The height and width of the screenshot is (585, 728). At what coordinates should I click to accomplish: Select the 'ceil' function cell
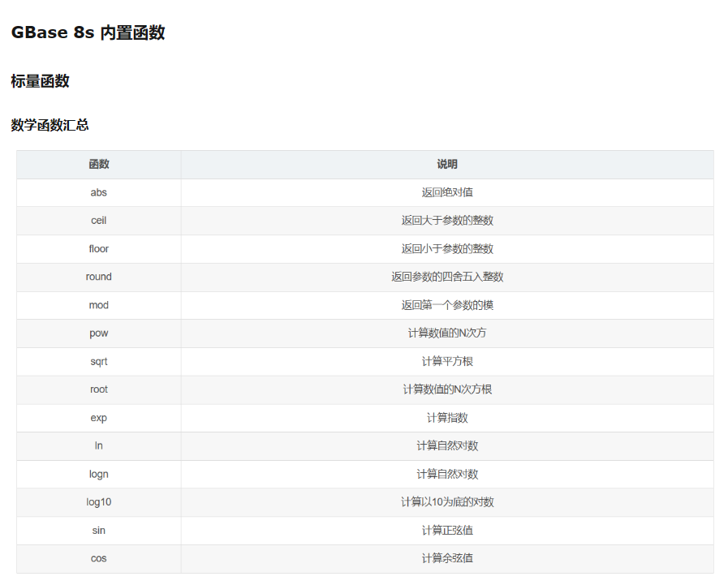tap(99, 221)
